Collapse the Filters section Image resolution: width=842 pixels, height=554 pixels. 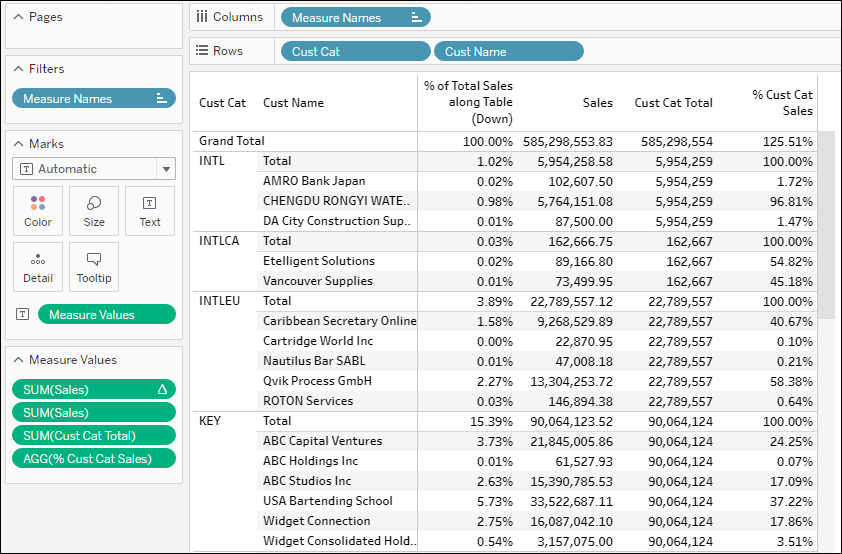[x=18, y=69]
